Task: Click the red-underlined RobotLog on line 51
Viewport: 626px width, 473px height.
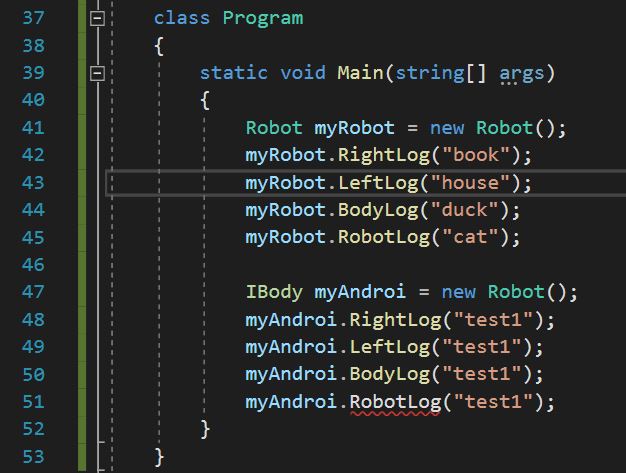Action: [x=393, y=401]
